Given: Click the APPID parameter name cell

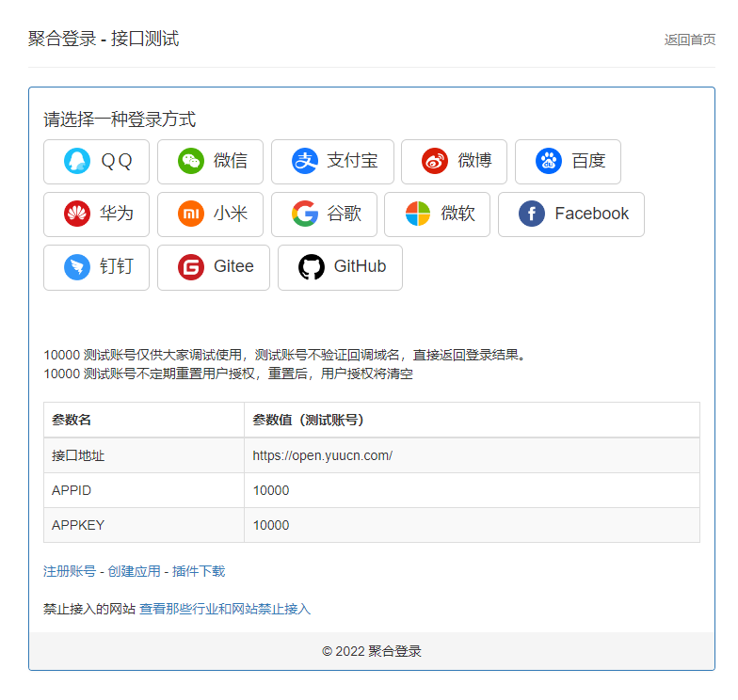Looking at the screenshot, I should point(144,490).
